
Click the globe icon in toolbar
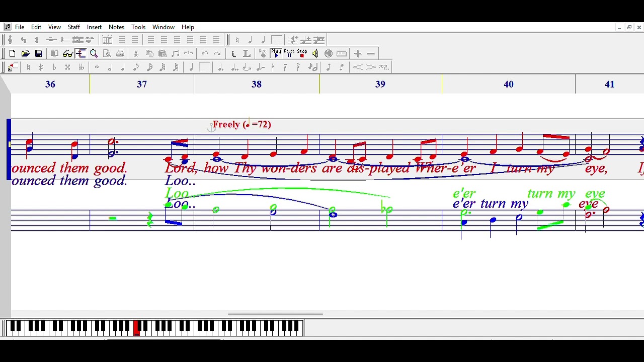click(x=328, y=53)
